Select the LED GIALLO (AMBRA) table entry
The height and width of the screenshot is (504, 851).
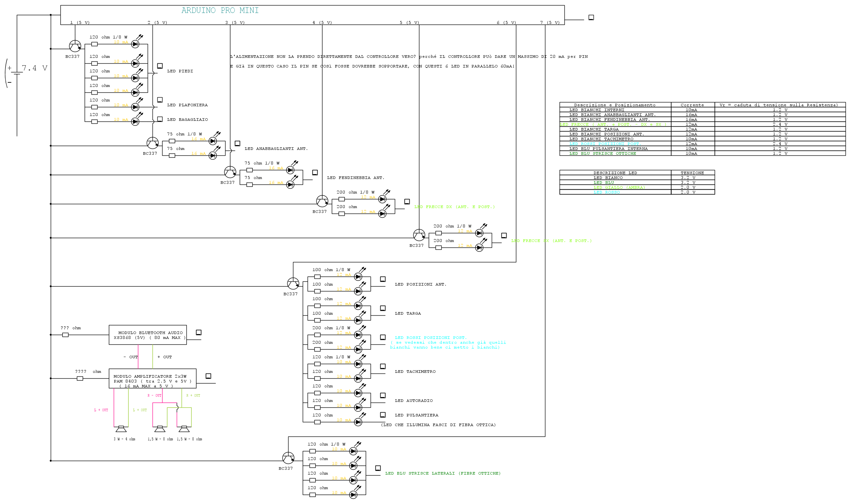pyautogui.click(x=619, y=187)
